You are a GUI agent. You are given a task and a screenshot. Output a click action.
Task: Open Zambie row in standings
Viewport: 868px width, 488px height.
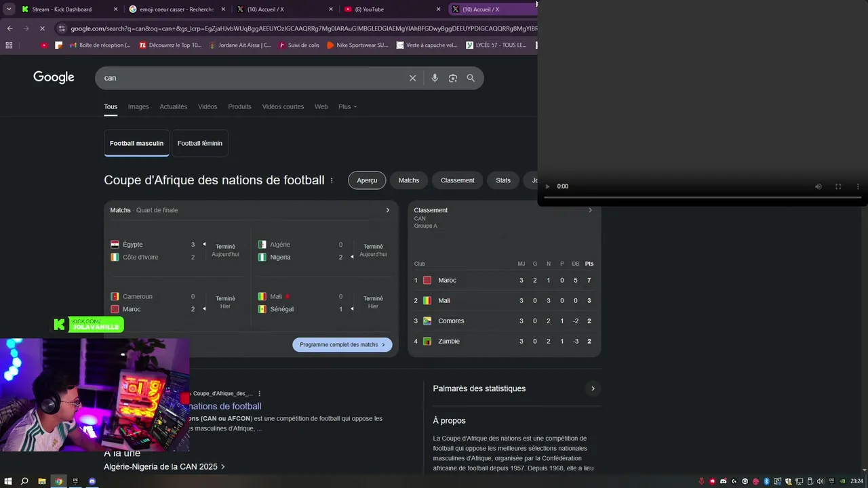[504, 341]
